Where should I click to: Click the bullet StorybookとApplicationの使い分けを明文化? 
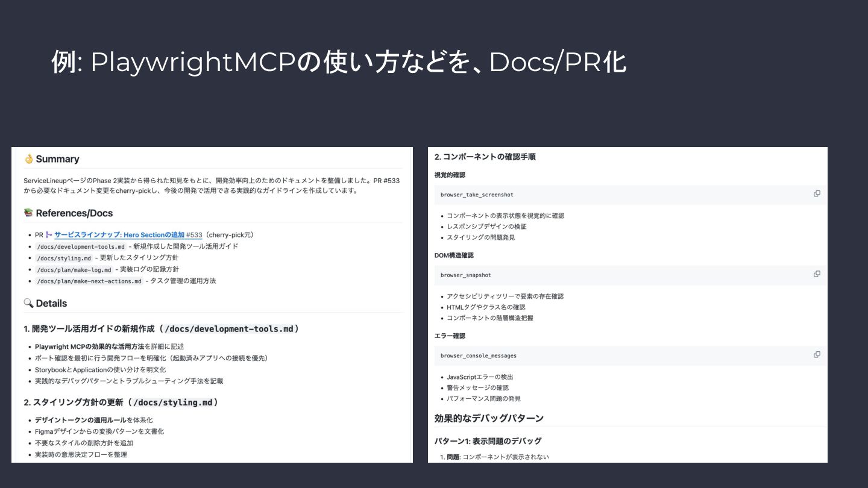(100, 369)
